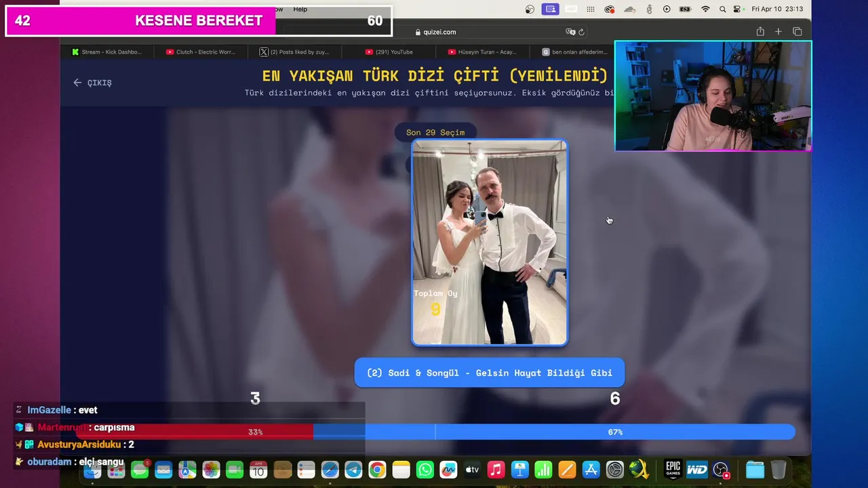Show Safari tab overview icon
Viewport: 868px width, 488px height.
pyautogui.click(x=797, y=32)
